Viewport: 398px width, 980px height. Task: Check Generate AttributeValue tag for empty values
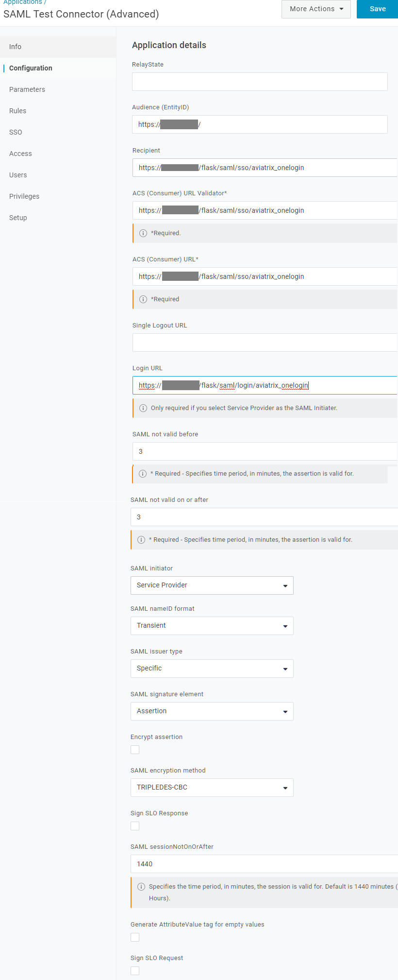tap(135, 937)
